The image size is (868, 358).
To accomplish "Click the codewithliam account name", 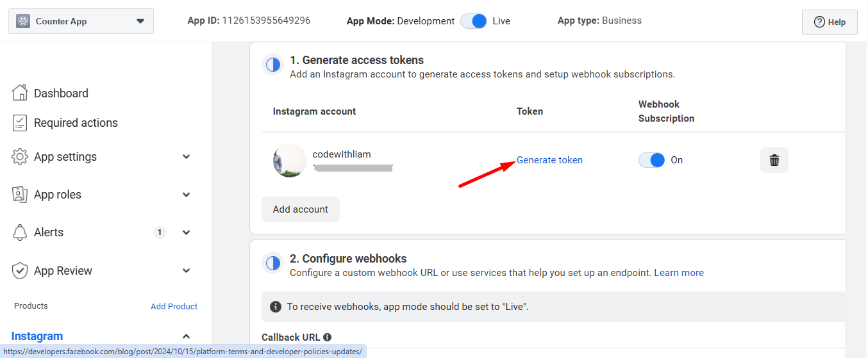I will (x=342, y=154).
